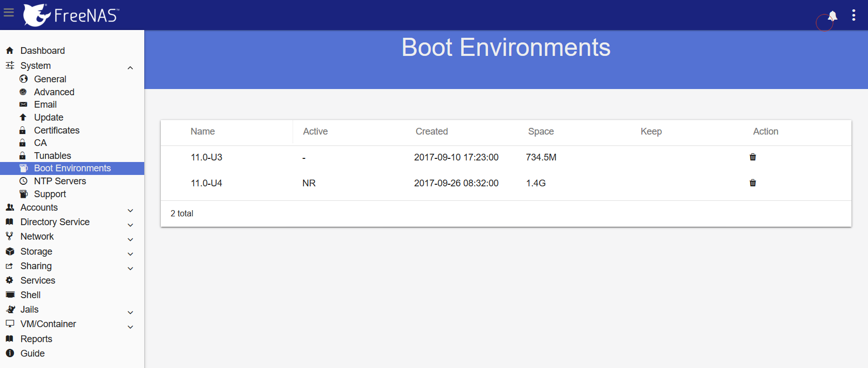Open the notifications bell
Screen dimensions: 868x368
(x=832, y=16)
